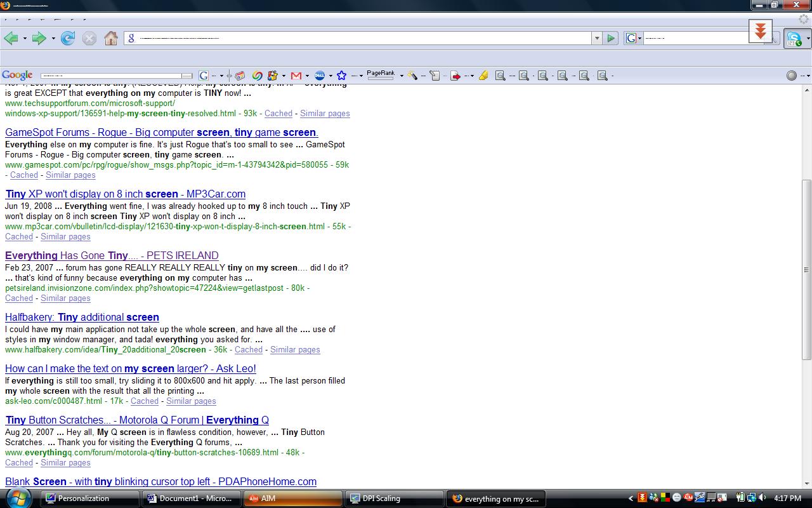Click the browser address bar field
This screenshot has height=508, width=812.
(358, 38)
